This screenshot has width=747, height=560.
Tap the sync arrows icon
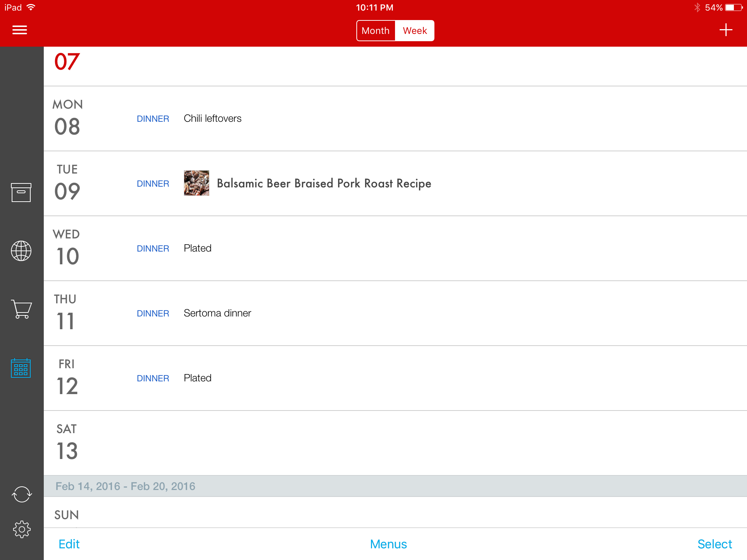pos(22,494)
